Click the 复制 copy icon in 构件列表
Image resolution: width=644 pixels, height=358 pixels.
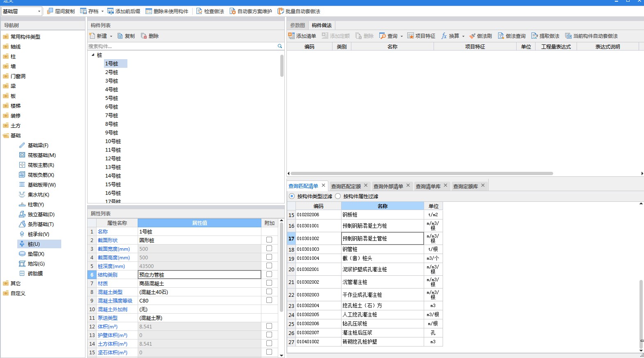point(120,36)
